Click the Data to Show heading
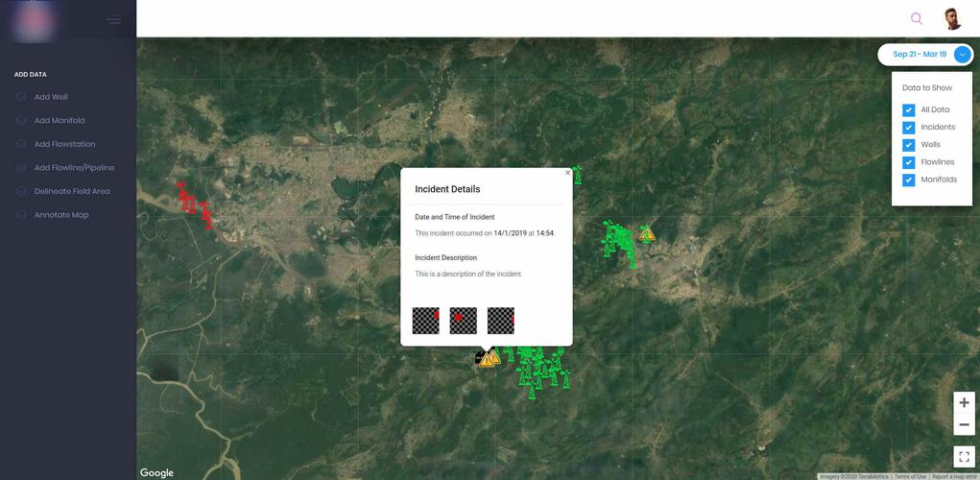 pos(927,88)
